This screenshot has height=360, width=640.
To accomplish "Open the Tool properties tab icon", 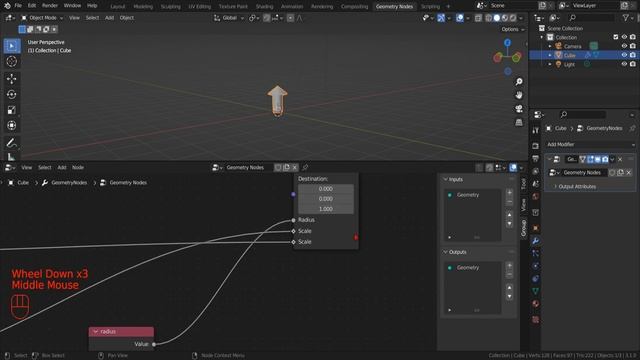I will pyautogui.click(x=536, y=130).
